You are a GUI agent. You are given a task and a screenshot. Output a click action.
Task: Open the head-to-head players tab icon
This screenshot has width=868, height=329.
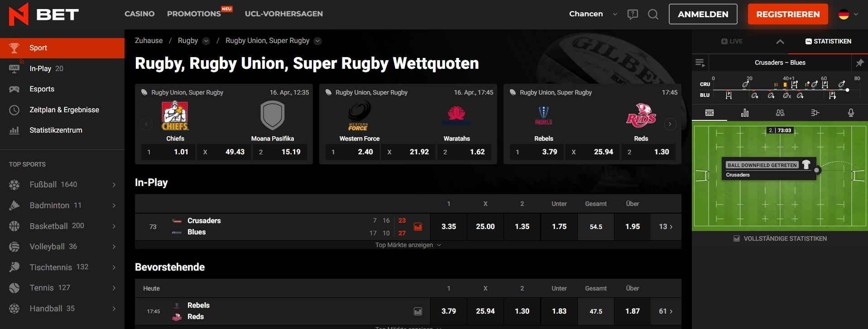tap(780, 113)
